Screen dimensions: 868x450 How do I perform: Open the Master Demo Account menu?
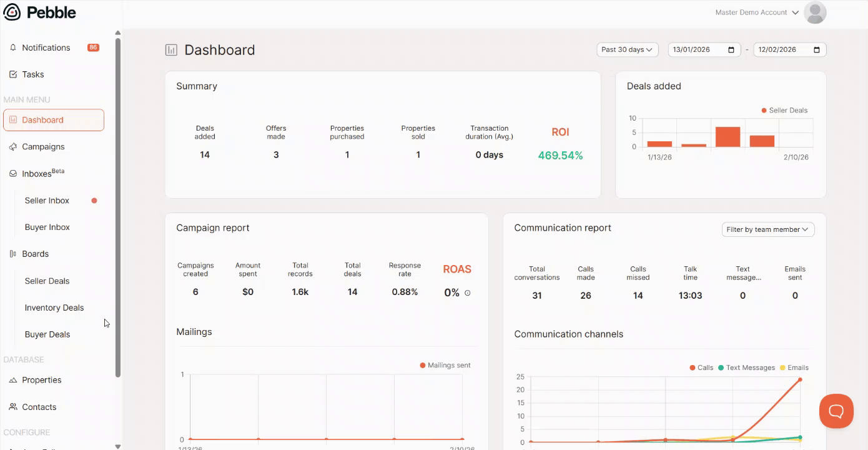[x=757, y=12]
